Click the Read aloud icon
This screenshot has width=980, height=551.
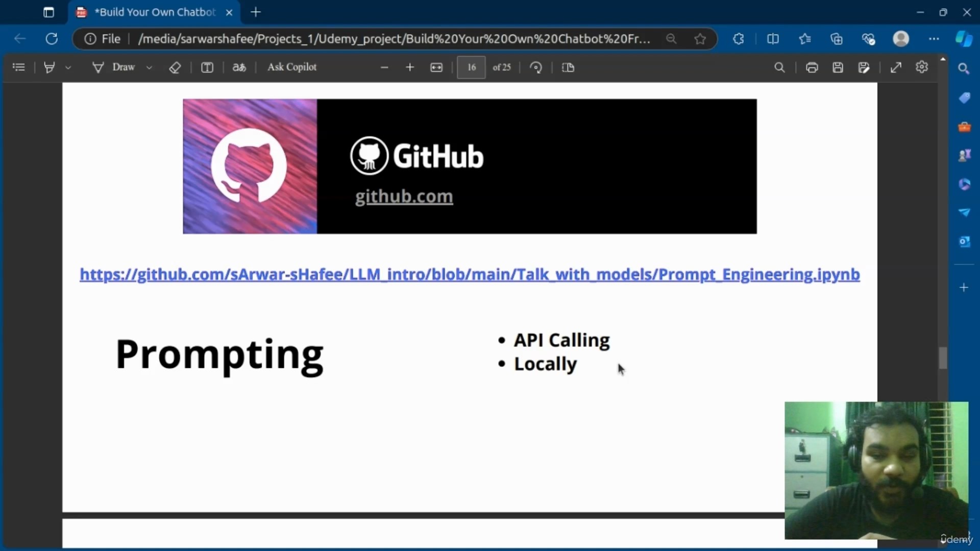(239, 67)
